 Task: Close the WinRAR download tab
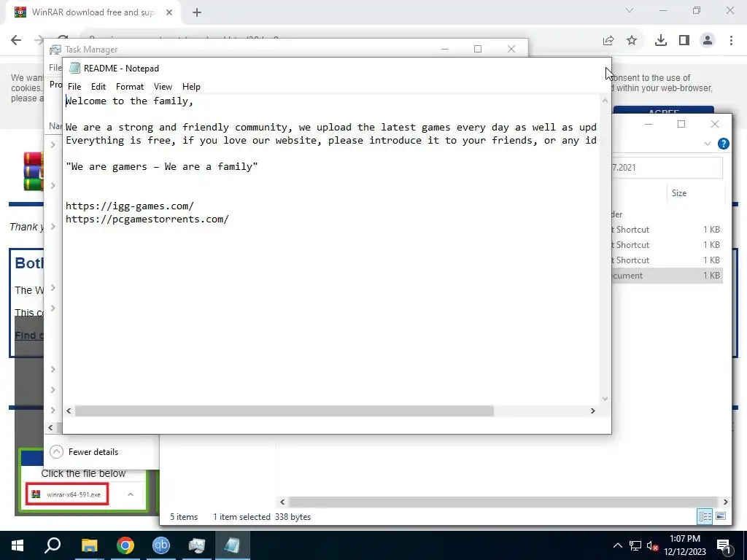[169, 12]
